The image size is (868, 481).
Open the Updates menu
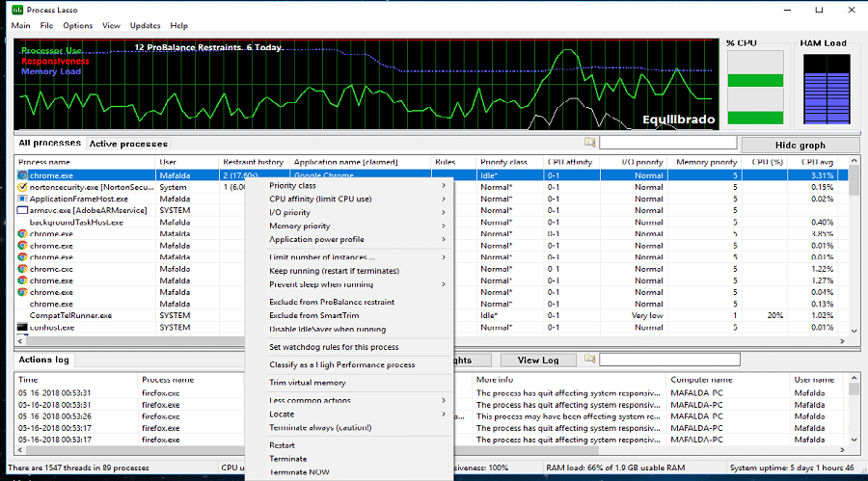click(145, 25)
